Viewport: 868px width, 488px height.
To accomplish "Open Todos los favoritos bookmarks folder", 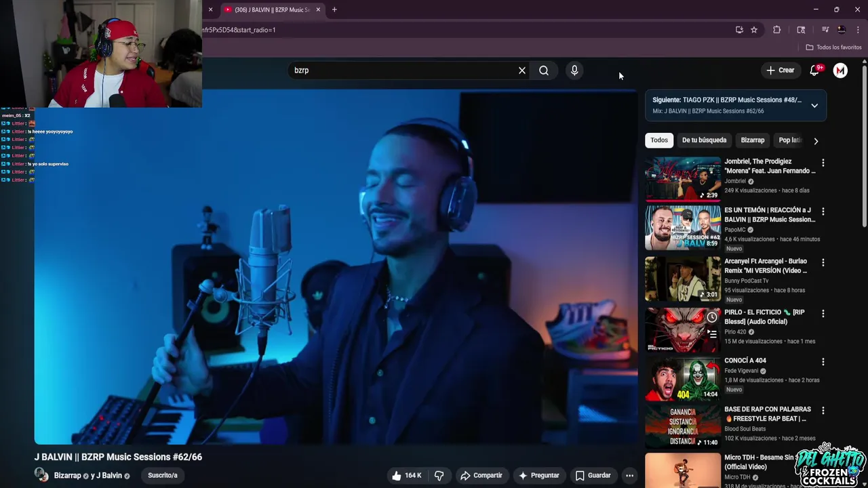I will pos(833,47).
